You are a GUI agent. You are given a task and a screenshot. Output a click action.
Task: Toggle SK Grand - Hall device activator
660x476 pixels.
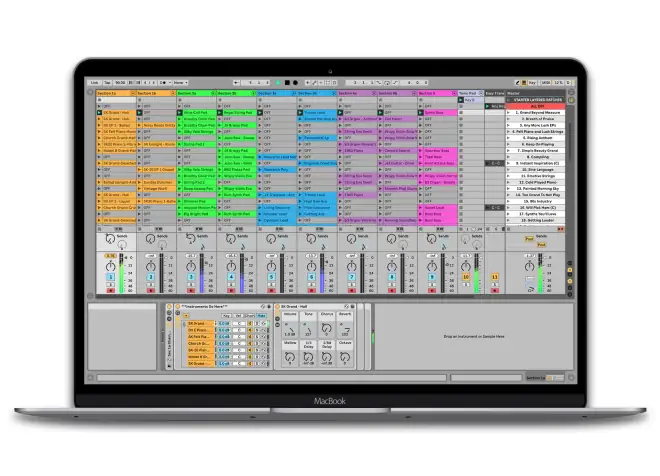tap(278, 306)
